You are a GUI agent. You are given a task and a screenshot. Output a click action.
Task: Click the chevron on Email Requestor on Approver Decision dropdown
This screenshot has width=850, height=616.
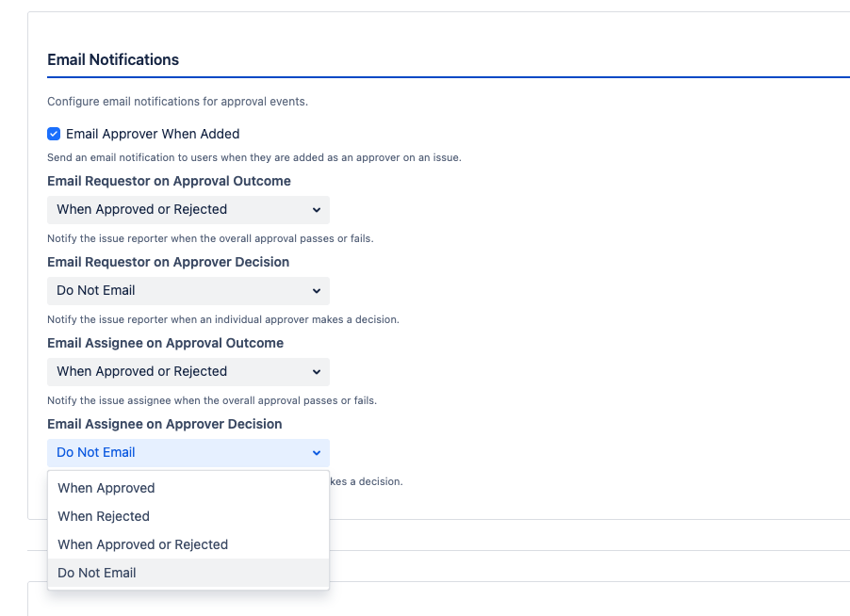point(317,290)
